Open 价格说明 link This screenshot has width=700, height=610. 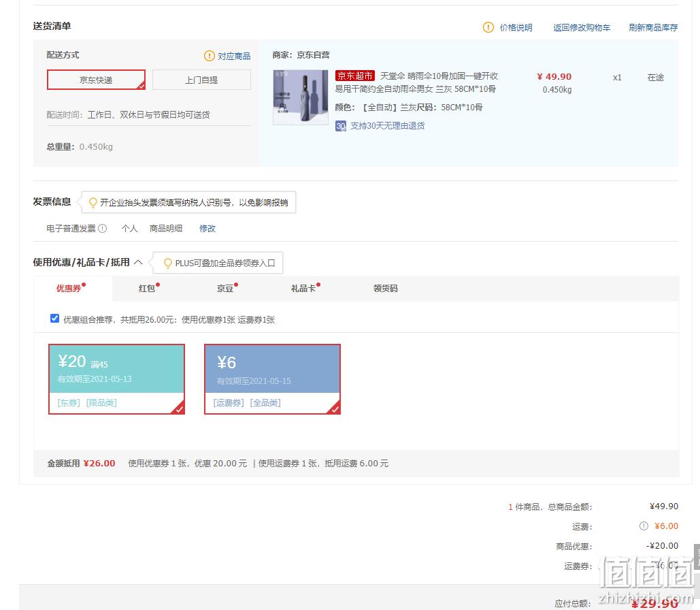tap(516, 28)
